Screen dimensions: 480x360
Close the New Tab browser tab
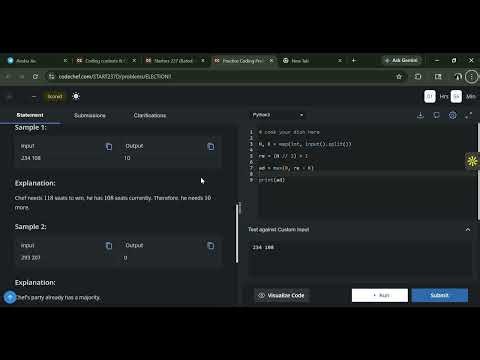pyautogui.click(x=340, y=61)
